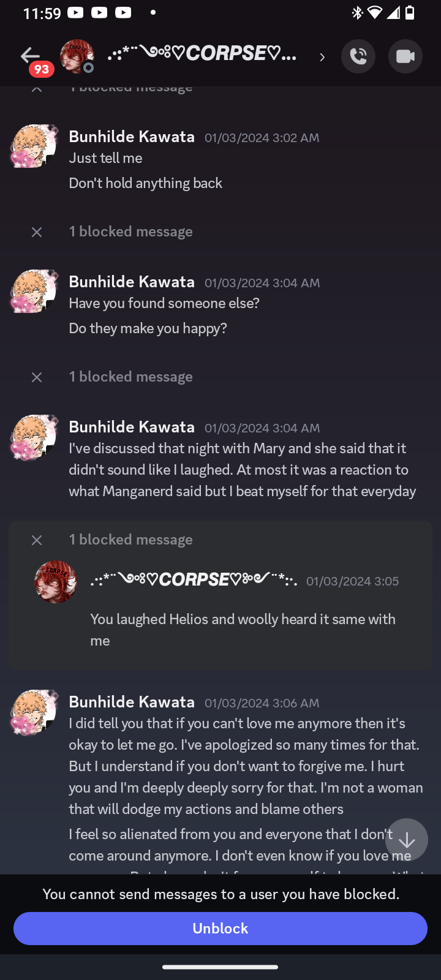Tap the CORPSE avatar in the header
The height and width of the screenshot is (980, 441).
tap(77, 56)
